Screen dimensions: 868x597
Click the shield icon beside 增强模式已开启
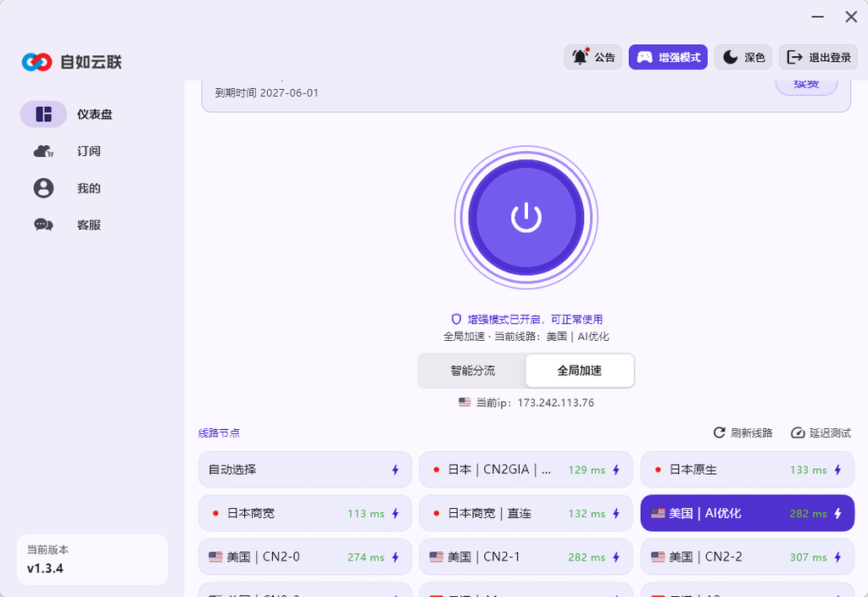coord(456,319)
